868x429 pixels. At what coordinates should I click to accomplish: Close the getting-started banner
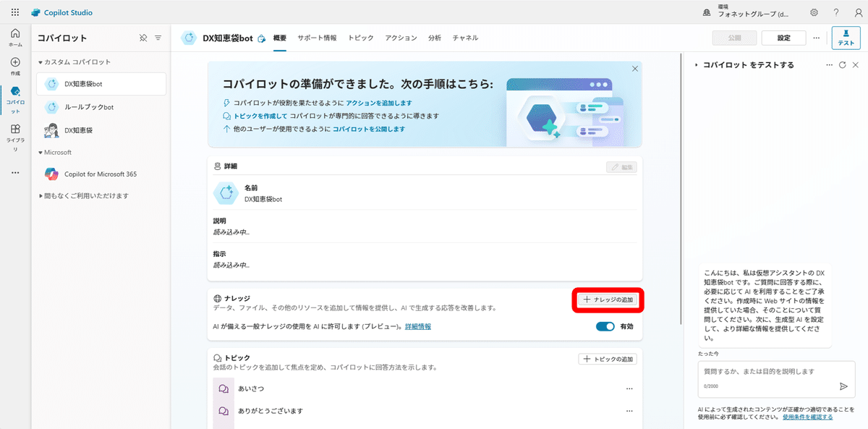pos(634,69)
